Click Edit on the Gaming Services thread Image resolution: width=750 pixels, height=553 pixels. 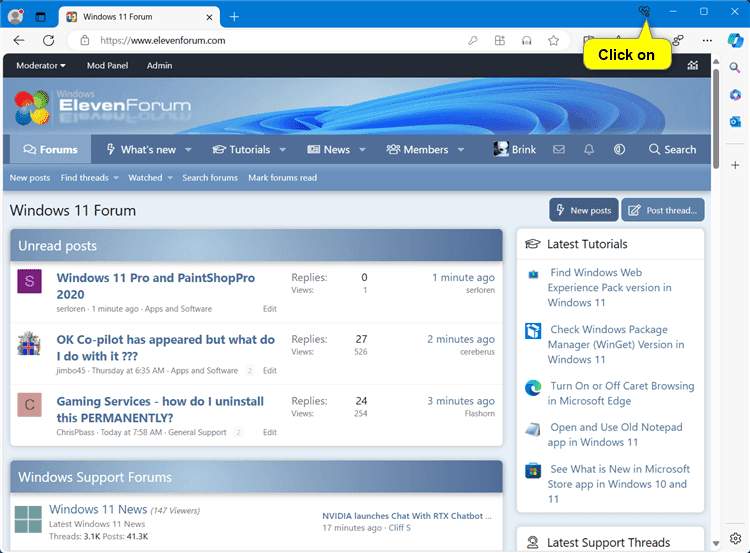tap(270, 432)
